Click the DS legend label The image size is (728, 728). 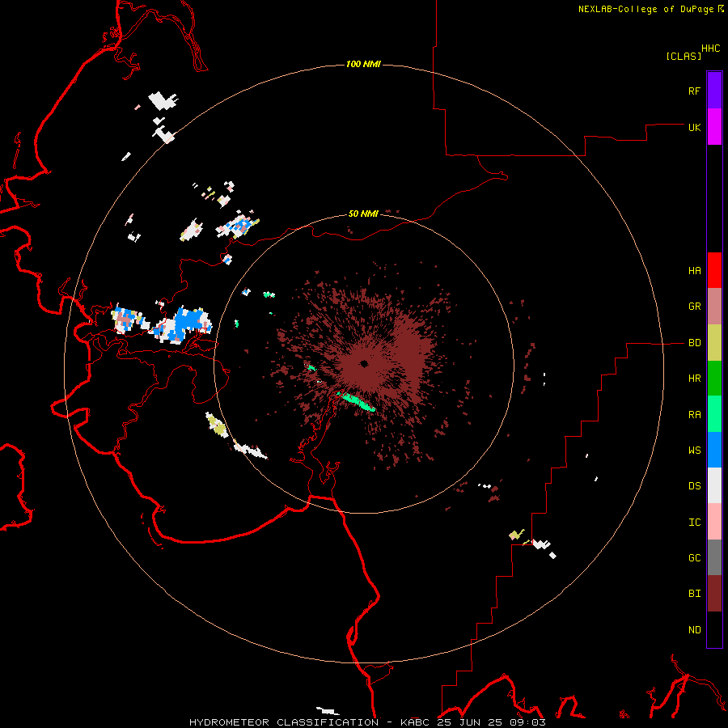(694, 486)
